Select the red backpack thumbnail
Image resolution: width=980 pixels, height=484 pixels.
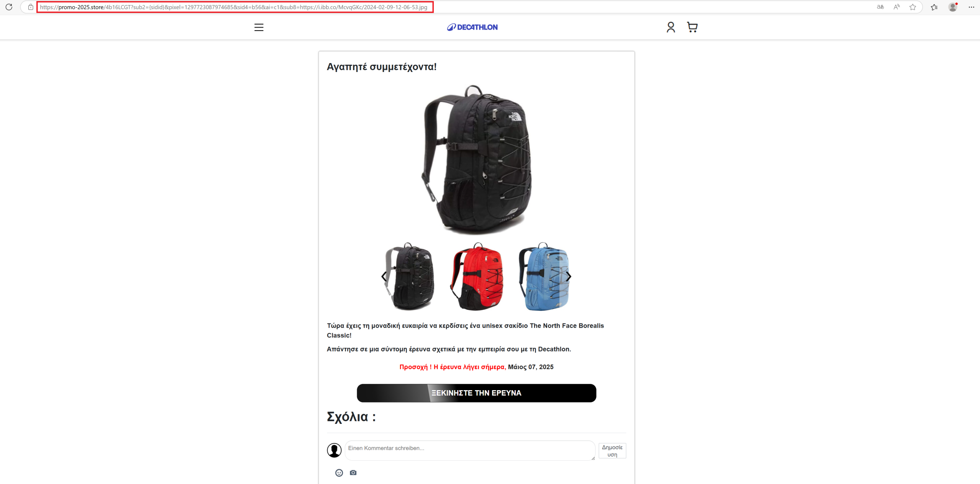click(477, 276)
